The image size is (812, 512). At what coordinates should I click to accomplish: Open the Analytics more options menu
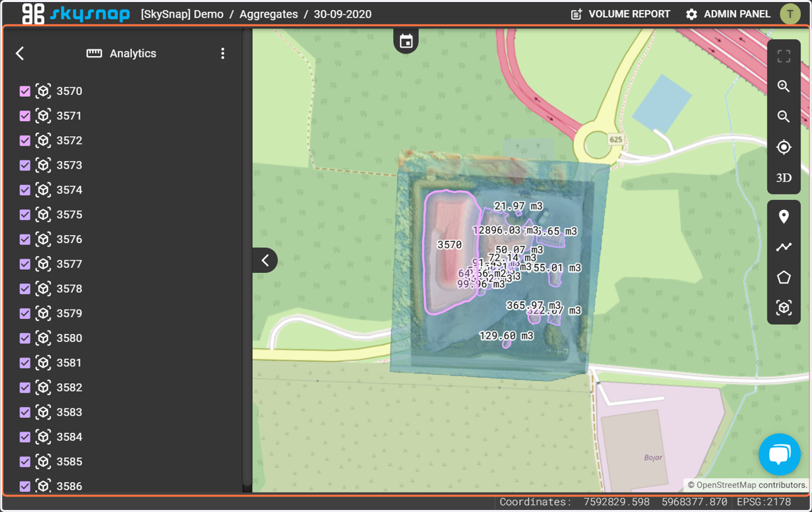pos(223,54)
